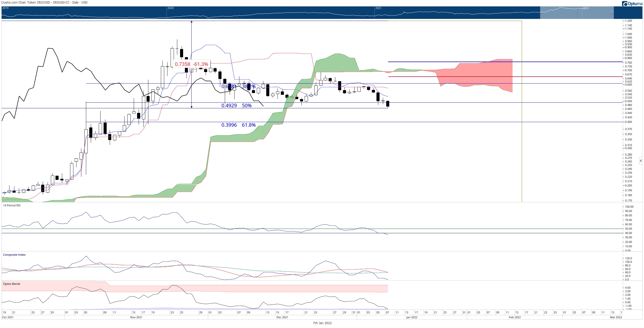Viewport: 644px width, 328px height.
Task: Click the Optex Bands panel title
Action: coord(12,284)
